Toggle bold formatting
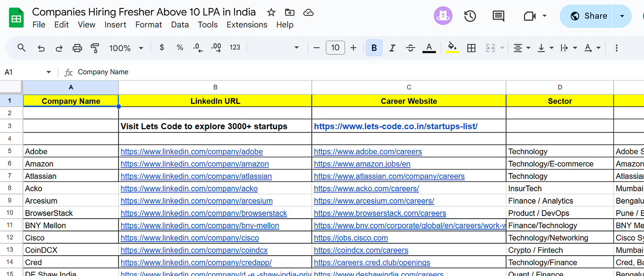Viewport: 644px width, 276px height. [x=374, y=48]
